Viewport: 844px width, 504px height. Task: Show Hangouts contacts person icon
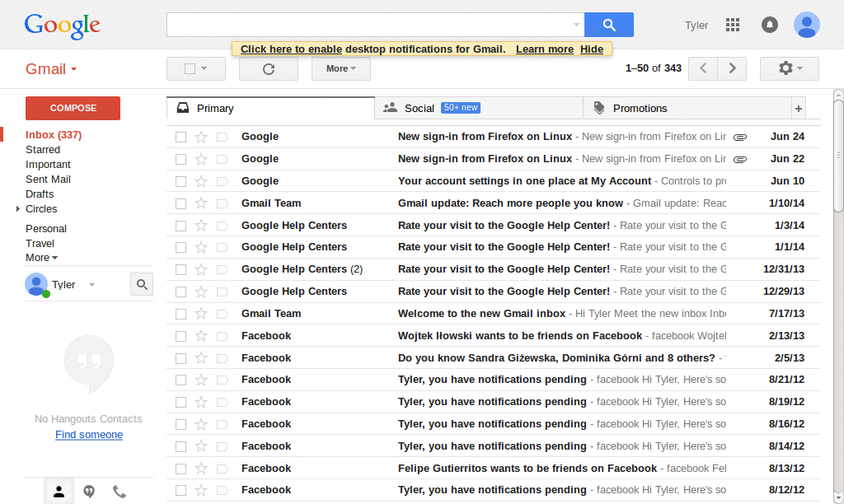click(59, 491)
